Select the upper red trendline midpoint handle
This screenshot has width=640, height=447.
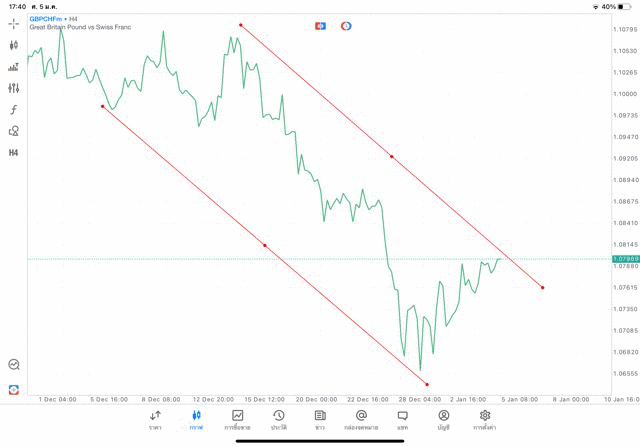pyautogui.click(x=391, y=157)
